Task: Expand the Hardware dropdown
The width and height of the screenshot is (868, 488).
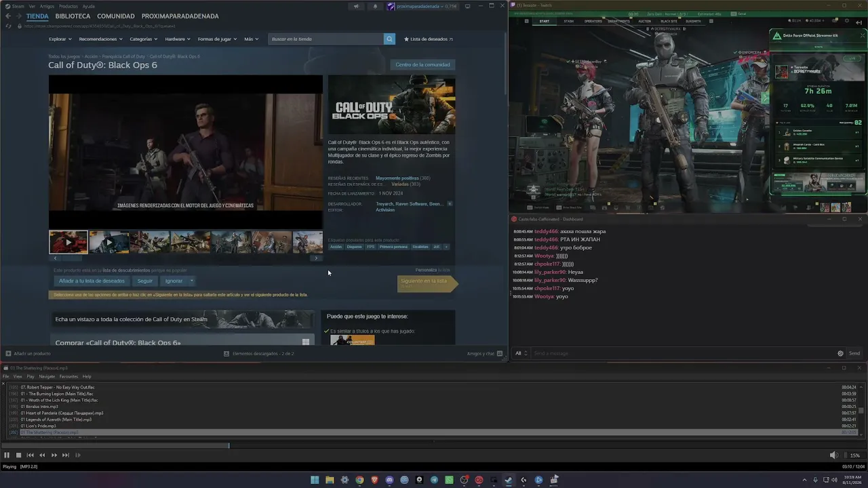Action: [178, 39]
